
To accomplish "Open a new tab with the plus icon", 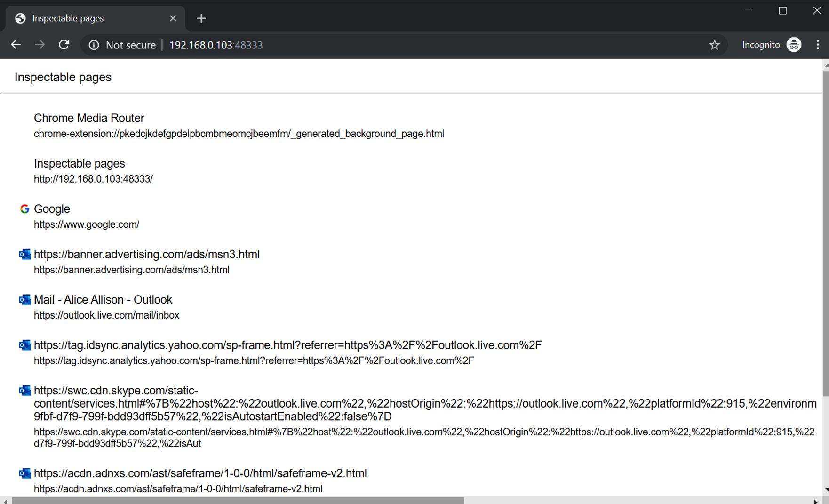I will tap(201, 18).
